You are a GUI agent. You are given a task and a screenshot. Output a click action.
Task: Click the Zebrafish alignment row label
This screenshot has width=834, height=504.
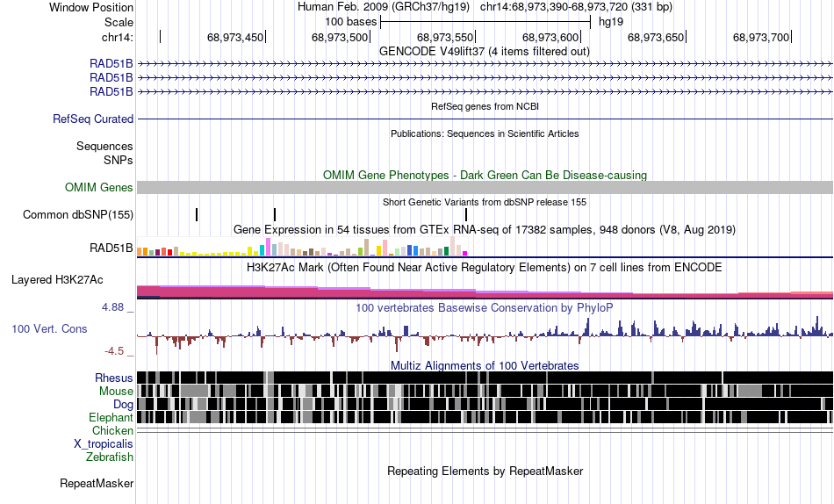(x=110, y=457)
